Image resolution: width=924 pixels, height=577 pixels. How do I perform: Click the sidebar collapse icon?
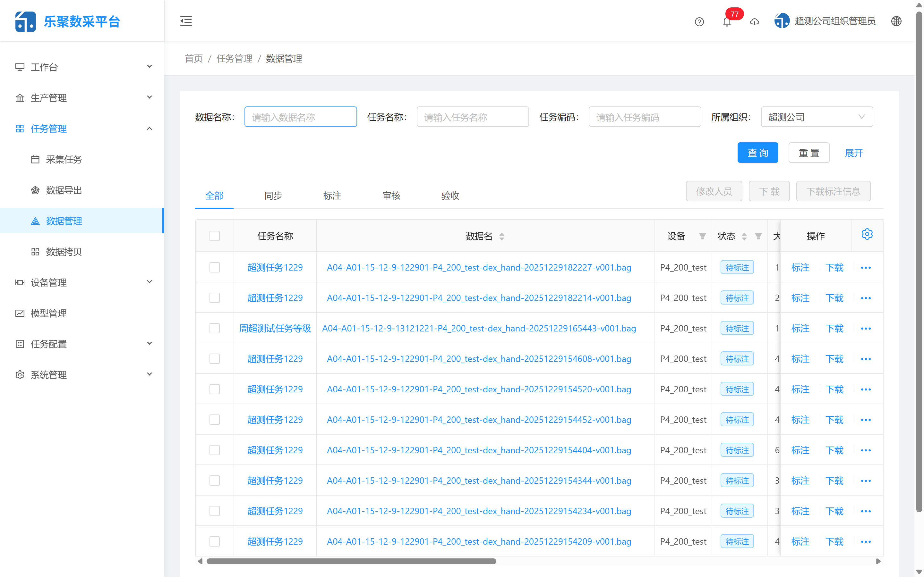click(x=186, y=21)
